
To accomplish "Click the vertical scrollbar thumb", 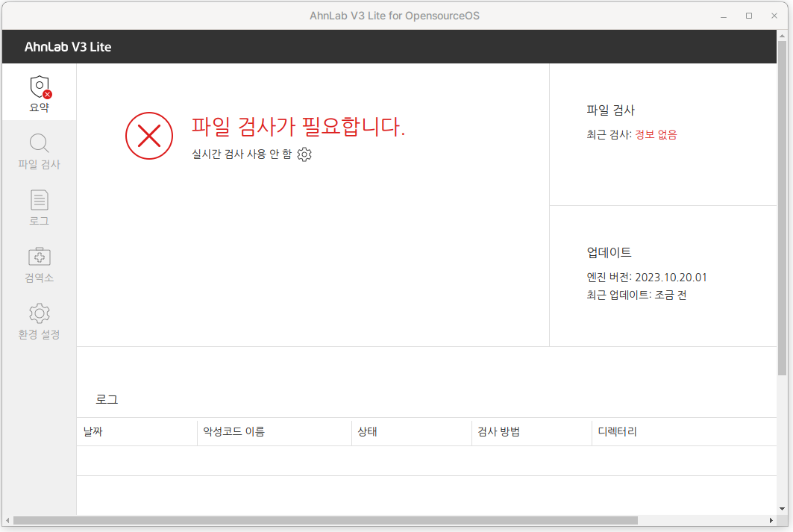I will (783, 208).
